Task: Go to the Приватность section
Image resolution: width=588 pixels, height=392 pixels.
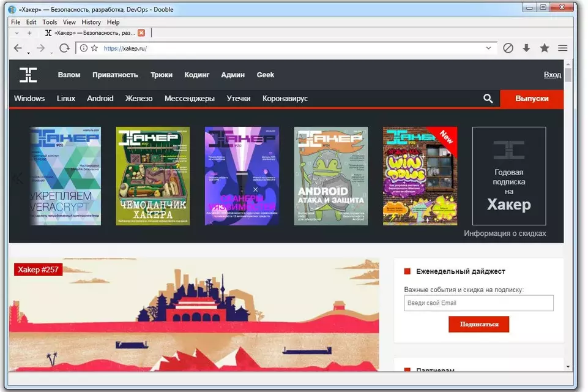Action: pyautogui.click(x=115, y=75)
